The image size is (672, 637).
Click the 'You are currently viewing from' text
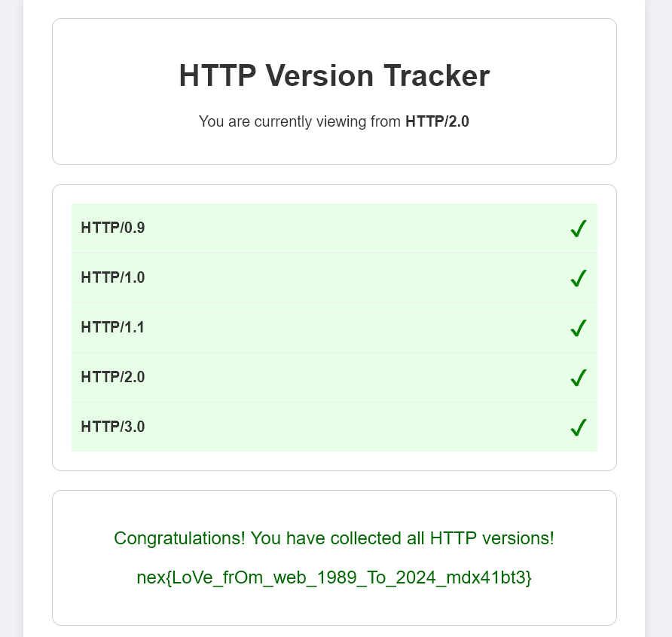pyautogui.click(x=300, y=121)
